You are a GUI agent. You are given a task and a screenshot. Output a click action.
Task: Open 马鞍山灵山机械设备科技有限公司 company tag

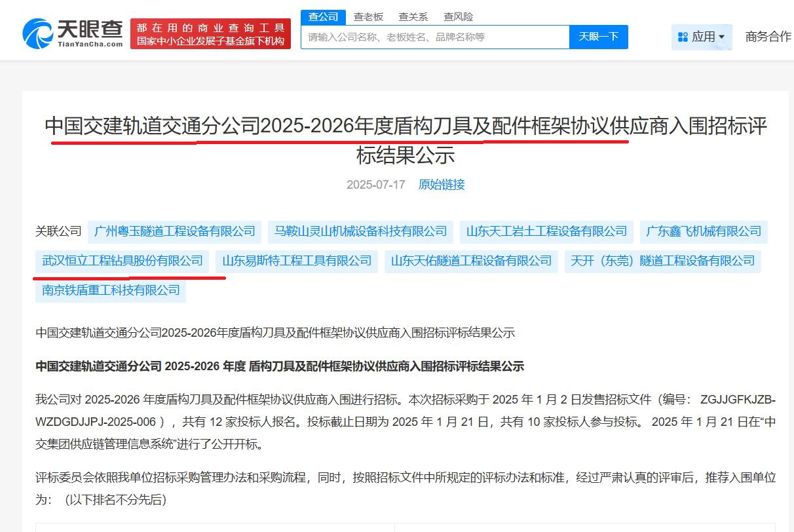pos(361,231)
